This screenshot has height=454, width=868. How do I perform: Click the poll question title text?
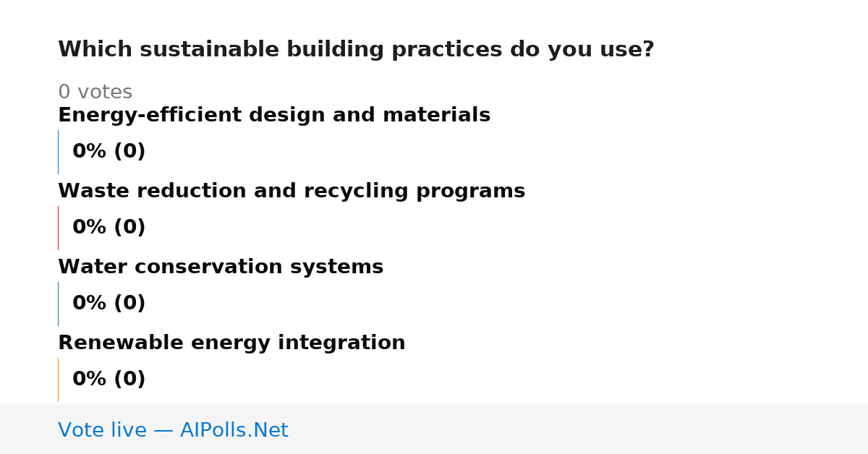(356, 50)
